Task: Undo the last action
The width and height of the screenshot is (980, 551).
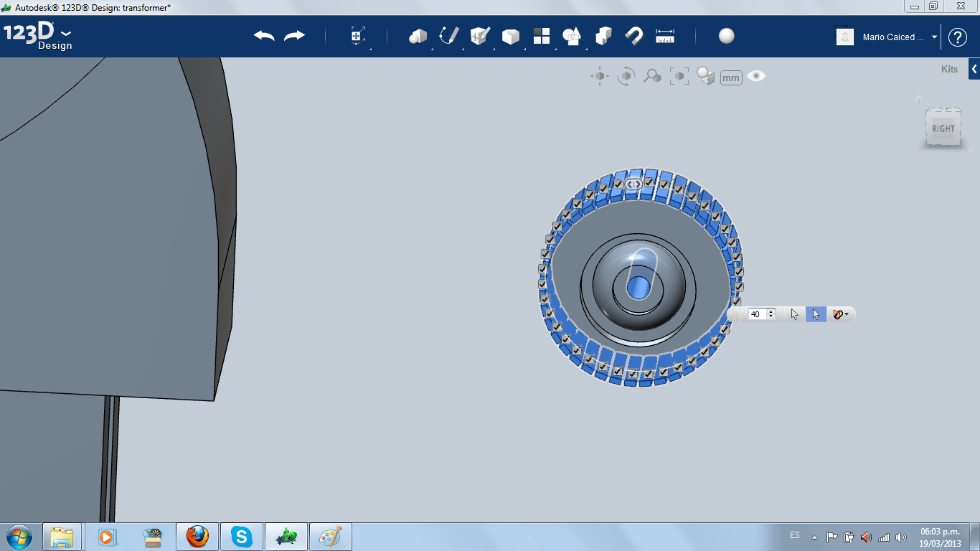Action: coord(264,36)
